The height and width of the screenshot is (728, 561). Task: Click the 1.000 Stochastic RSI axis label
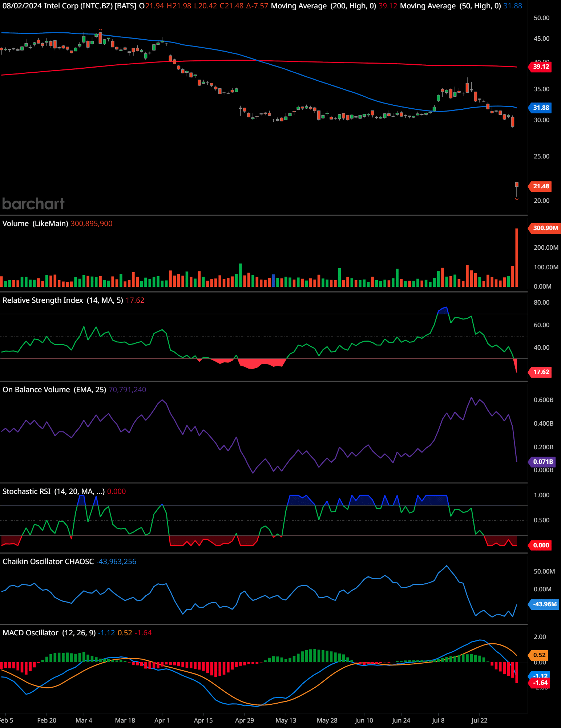pyautogui.click(x=541, y=495)
